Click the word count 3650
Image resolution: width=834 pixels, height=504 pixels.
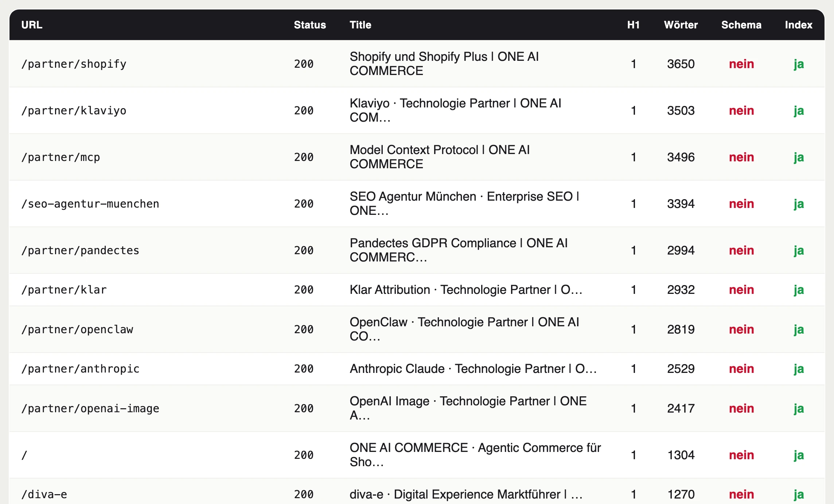[x=681, y=64]
